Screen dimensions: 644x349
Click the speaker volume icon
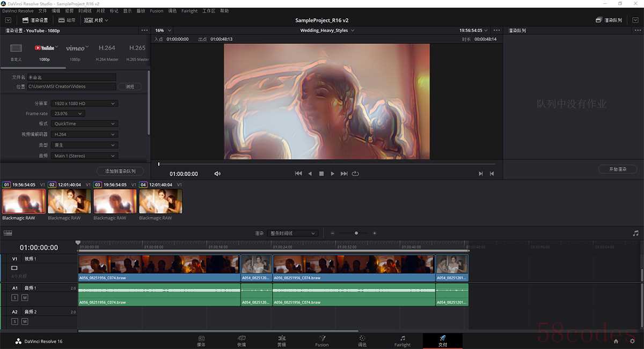click(217, 173)
